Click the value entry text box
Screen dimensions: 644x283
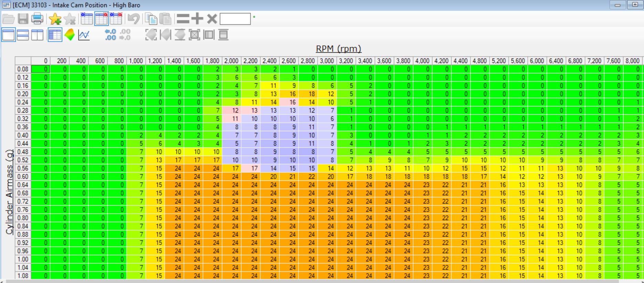coord(235,19)
